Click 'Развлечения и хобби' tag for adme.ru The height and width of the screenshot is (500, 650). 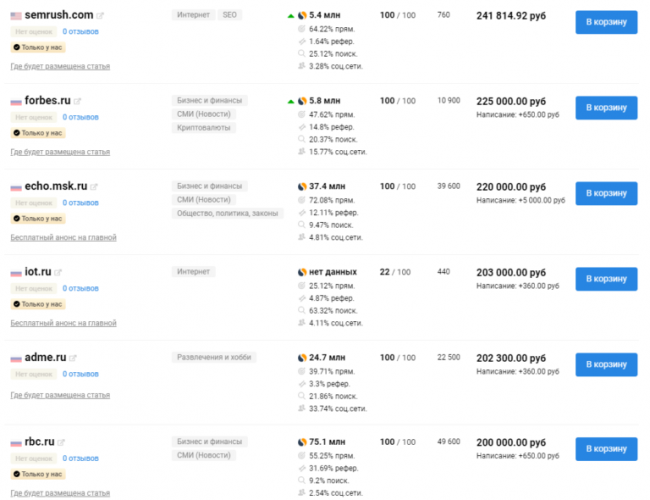(x=213, y=357)
